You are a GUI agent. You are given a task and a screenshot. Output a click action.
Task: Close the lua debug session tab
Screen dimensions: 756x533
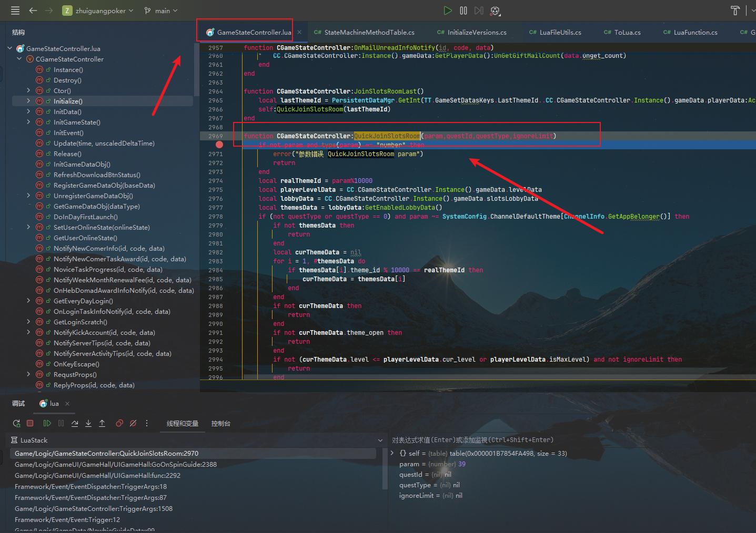point(67,404)
